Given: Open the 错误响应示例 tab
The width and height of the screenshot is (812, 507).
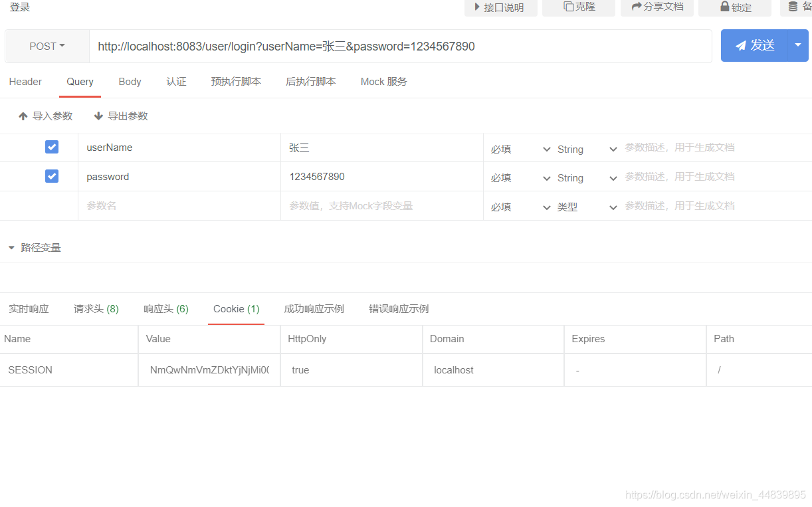Looking at the screenshot, I should click(x=399, y=309).
